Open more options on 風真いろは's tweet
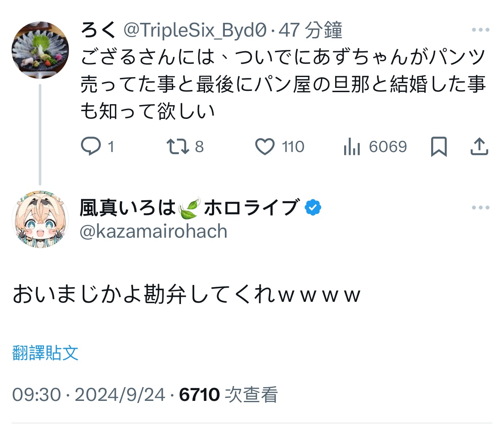The width and height of the screenshot is (504, 428). [x=480, y=208]
